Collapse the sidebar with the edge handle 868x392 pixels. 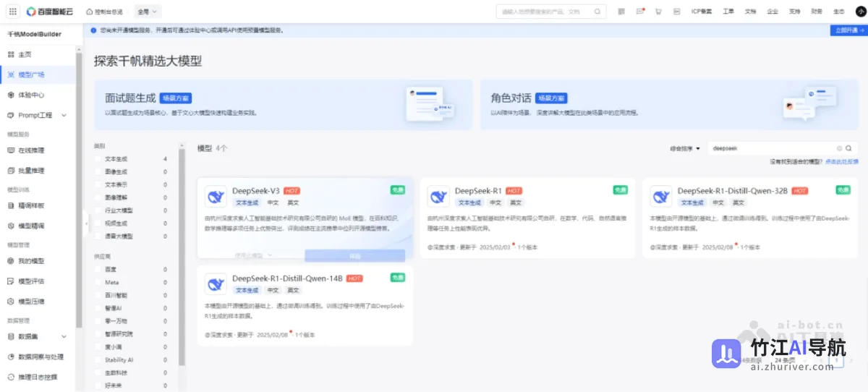[85, 224]
